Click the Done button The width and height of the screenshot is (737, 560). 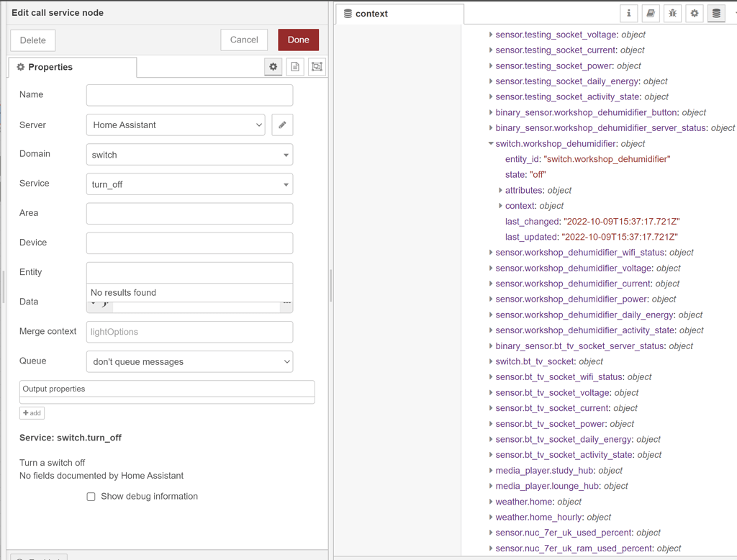(298, 40)
